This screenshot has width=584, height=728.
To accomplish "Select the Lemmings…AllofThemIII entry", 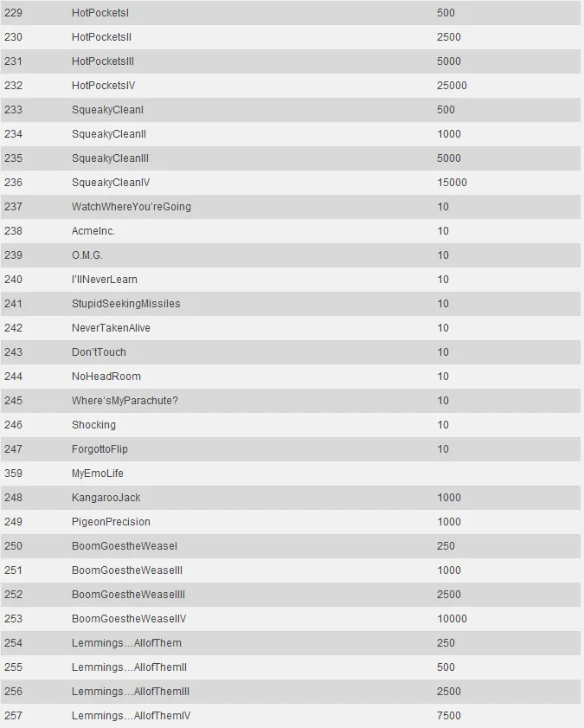I will click(x=131, y=692).
